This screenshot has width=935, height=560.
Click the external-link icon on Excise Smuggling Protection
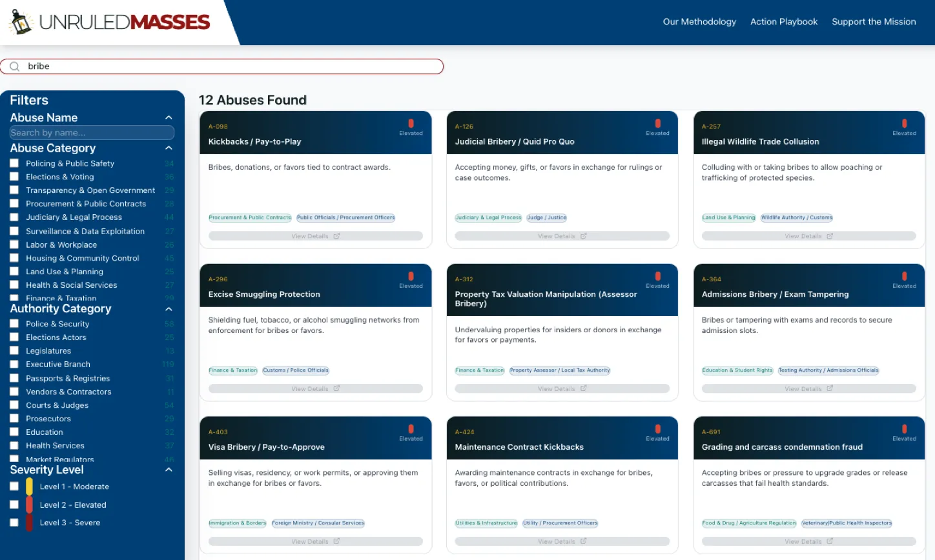pyautogui.click(x=336, y=388)
